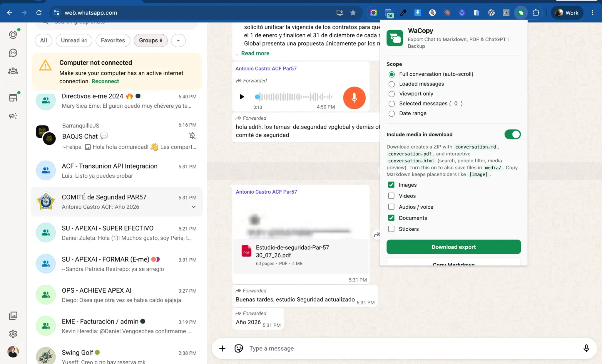Click the install app icon in address bar
The width and height of the screenshot is (602, 364).
[340, 13]
